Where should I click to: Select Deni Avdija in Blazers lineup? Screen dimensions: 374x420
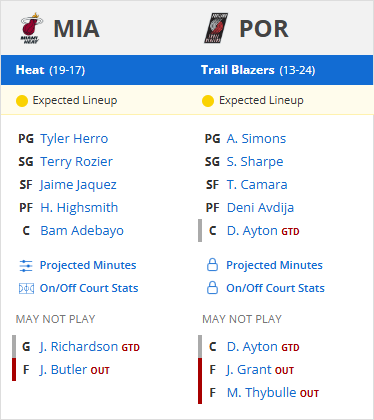[260, 208]
